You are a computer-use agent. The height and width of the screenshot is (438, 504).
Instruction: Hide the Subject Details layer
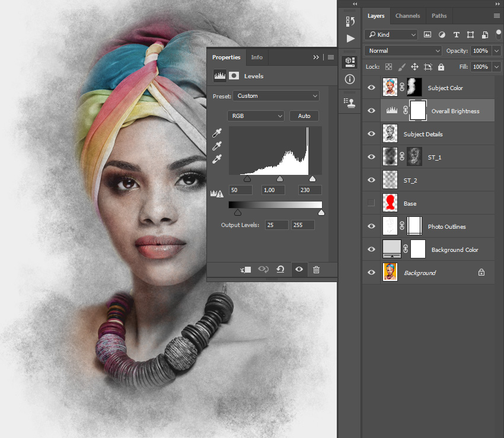(371, 134)
